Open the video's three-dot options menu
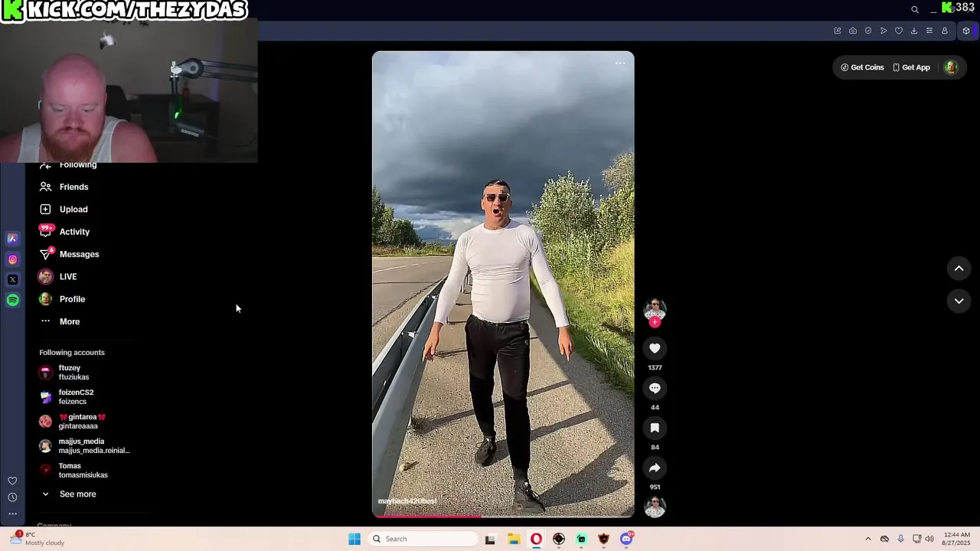The image size is (980, 551). tap(620, 64)
